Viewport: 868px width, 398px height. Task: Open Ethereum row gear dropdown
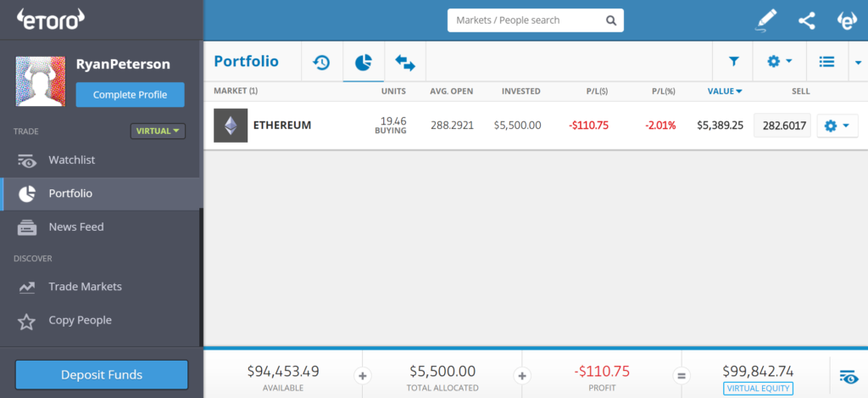[x=837, y=126]
